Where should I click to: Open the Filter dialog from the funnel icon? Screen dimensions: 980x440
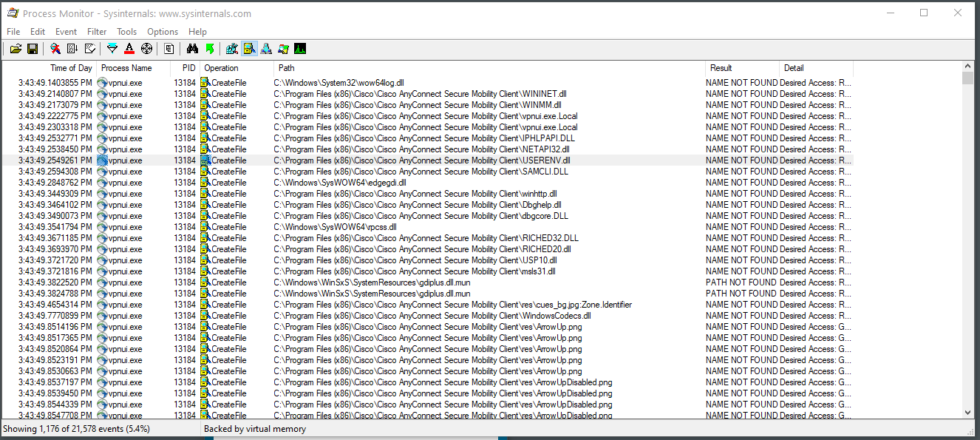[112, 49]
